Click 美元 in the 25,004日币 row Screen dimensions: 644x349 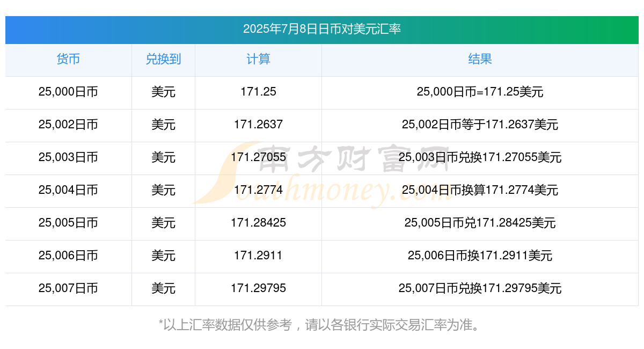click(163, 190)
